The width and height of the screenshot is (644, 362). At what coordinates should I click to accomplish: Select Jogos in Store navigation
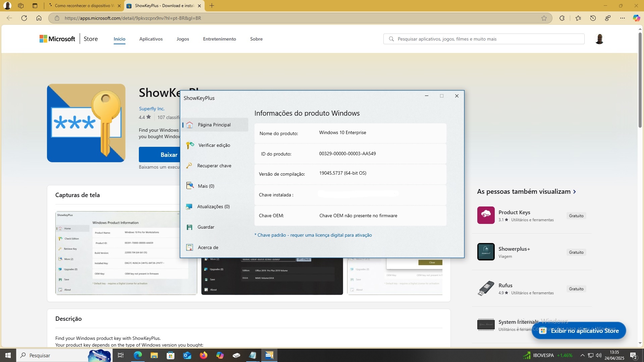[183, 39]
